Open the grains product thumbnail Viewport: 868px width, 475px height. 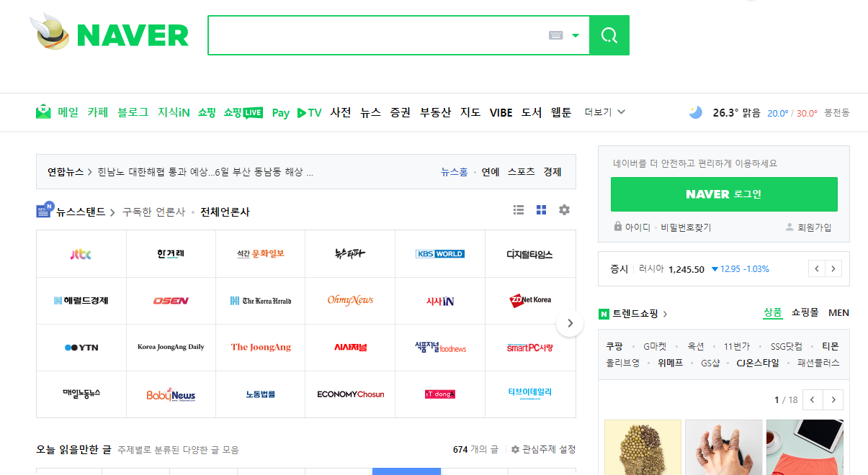643,447
